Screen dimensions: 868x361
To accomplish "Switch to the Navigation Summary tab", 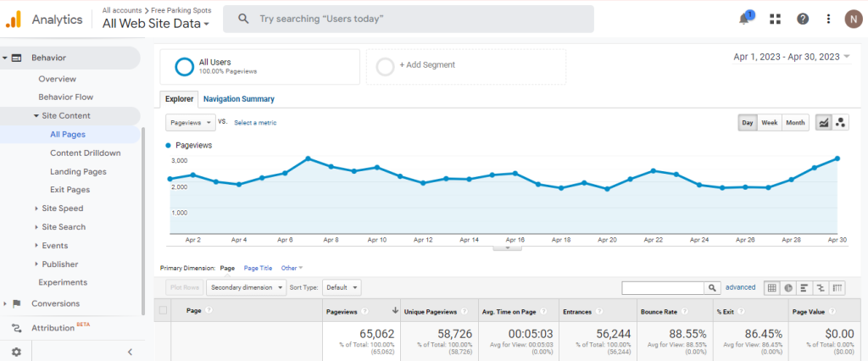I will (x=238, y=99).
